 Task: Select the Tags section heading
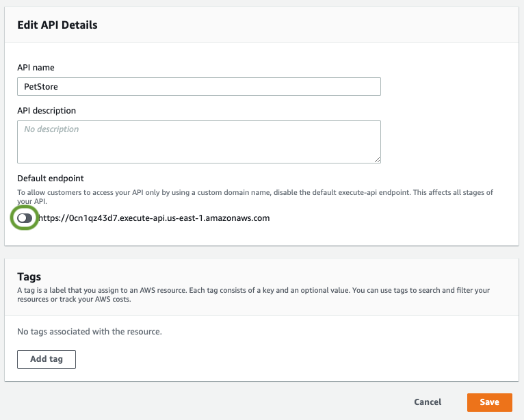pyautogui.click(x=29, y=277)
